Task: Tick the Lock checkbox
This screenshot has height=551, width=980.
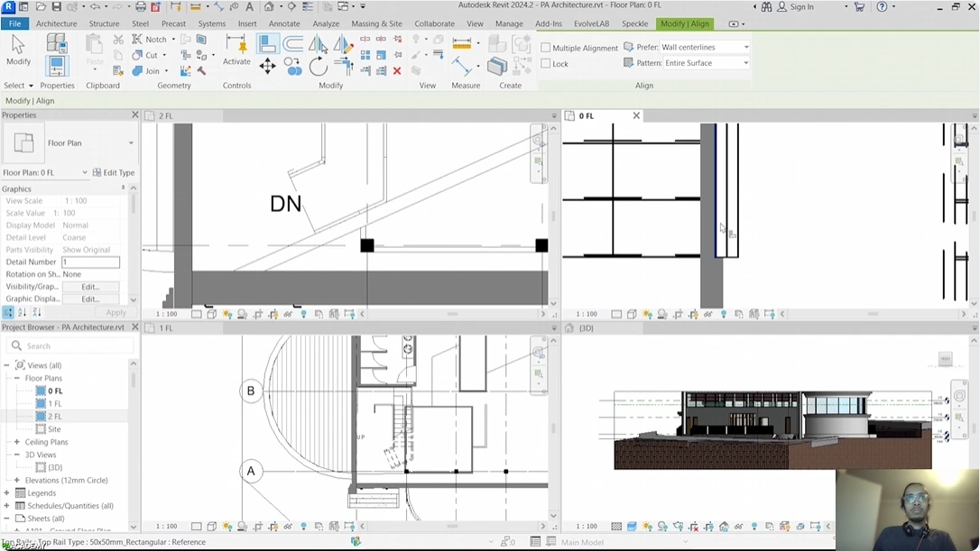Action: 546,64
